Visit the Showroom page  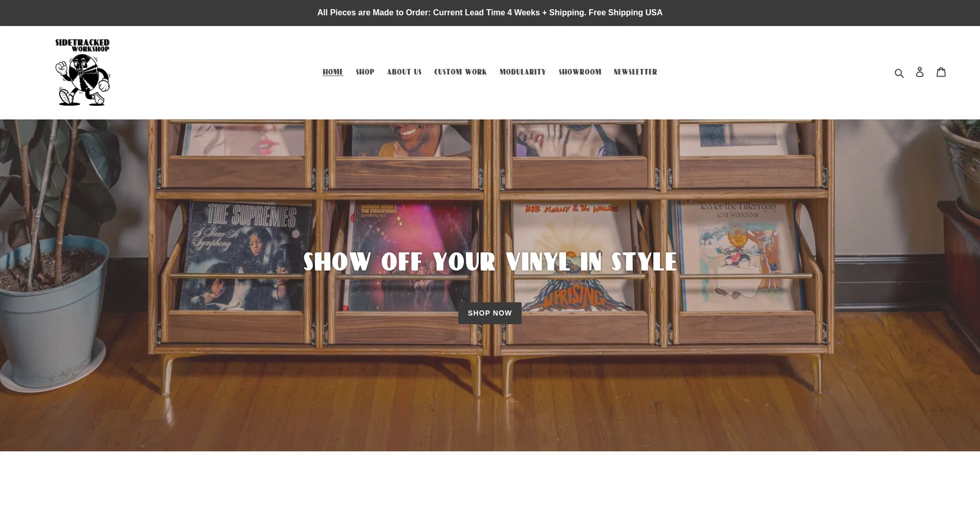coord(580,72)
